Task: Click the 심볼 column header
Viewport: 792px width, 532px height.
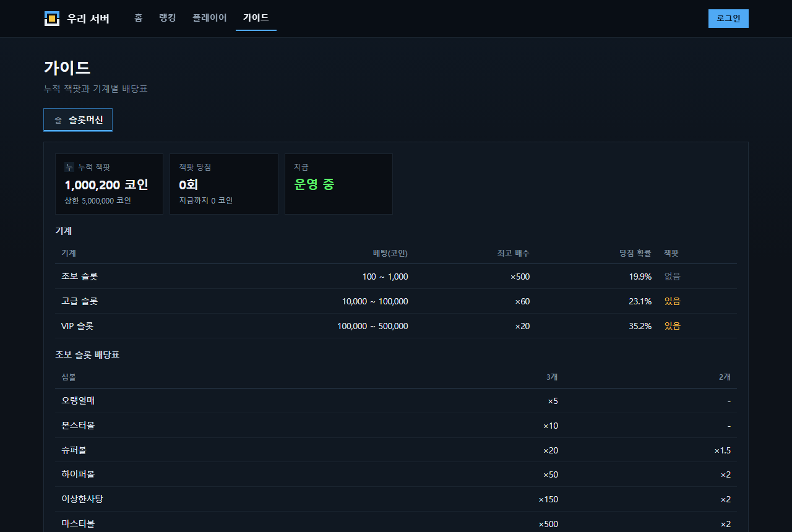Action: click(69, 377)
